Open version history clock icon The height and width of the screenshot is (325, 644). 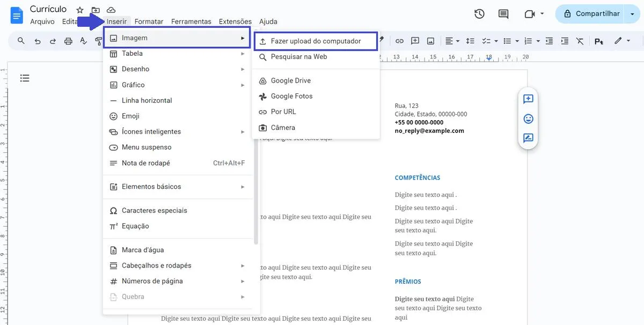[x=479, y=14]
